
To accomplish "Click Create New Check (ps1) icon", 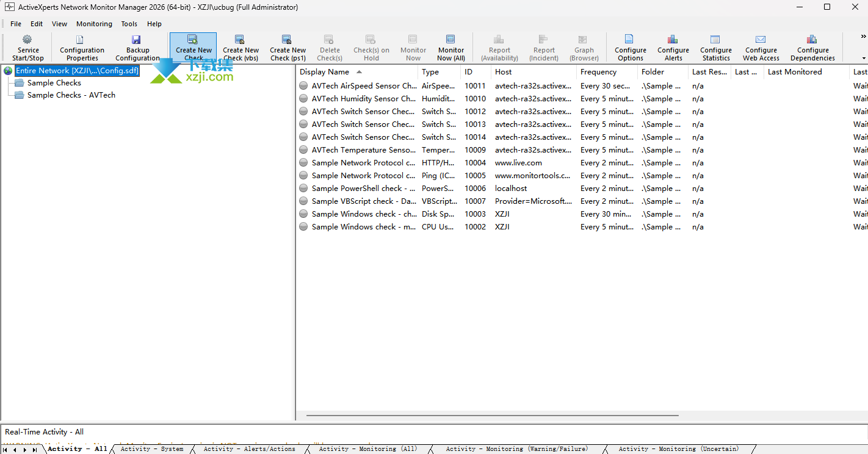I will 288,40.
